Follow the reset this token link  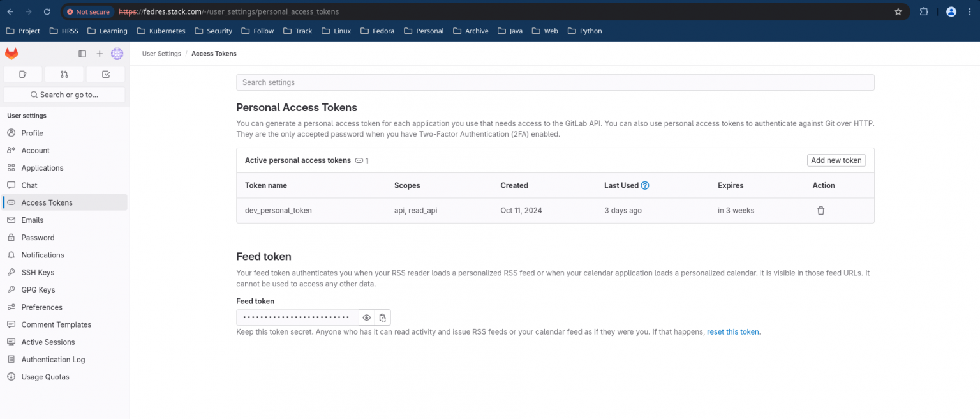732,331
